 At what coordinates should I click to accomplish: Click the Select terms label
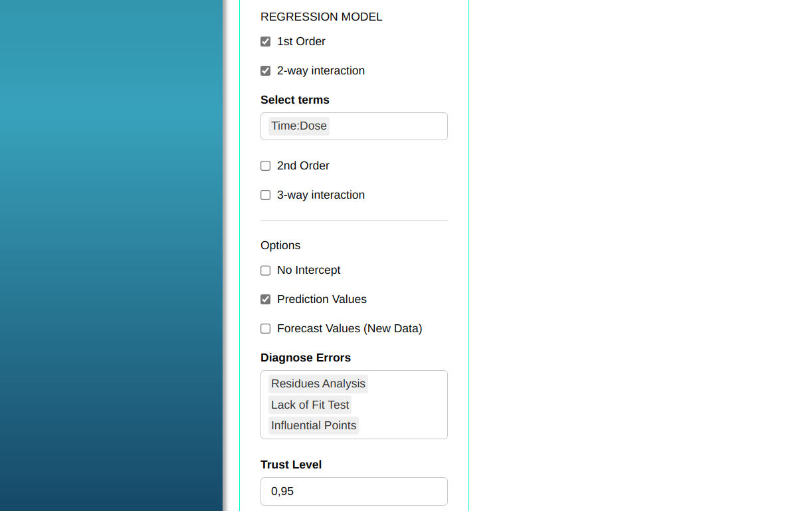(295, 100)
